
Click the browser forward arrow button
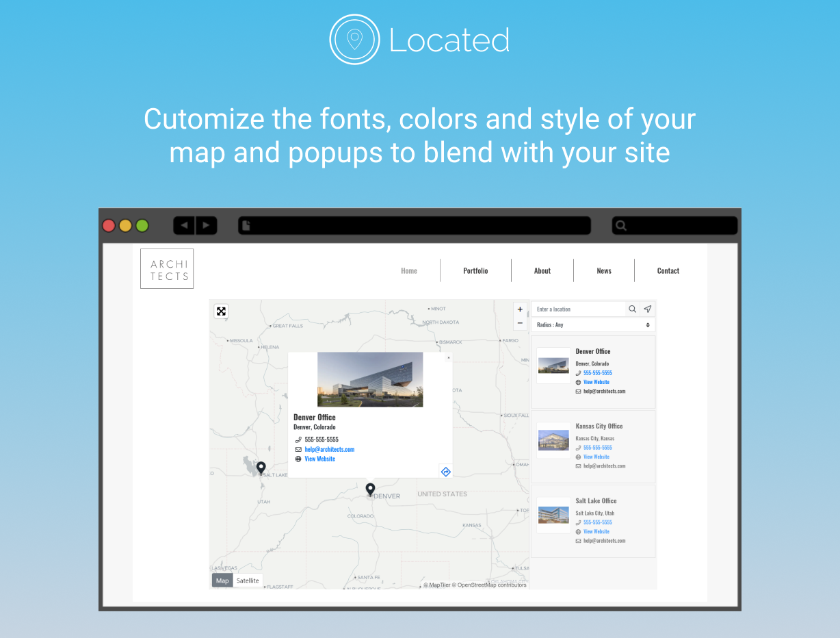click(x=206, y=225)
